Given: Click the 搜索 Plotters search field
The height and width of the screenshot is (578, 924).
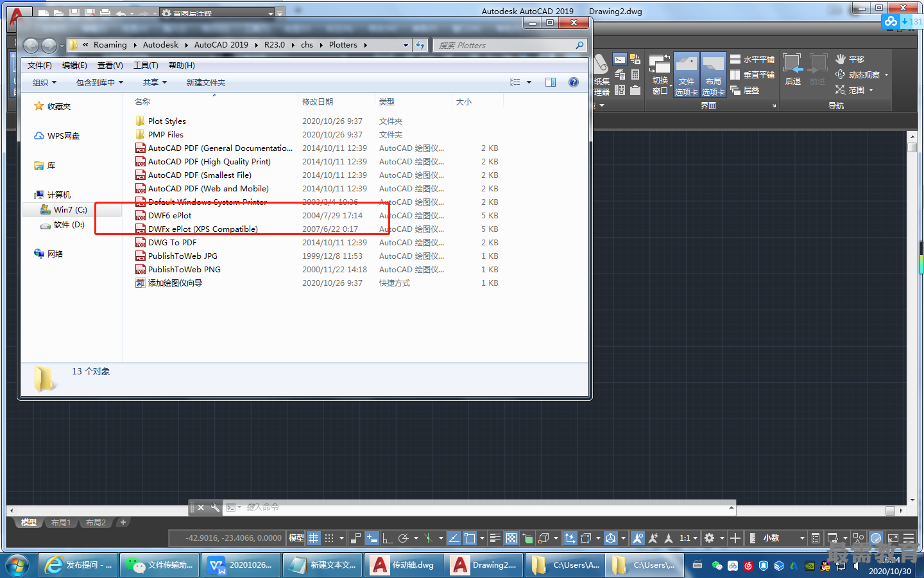Looking at the screenshot, I should click(x=509, y=45).
